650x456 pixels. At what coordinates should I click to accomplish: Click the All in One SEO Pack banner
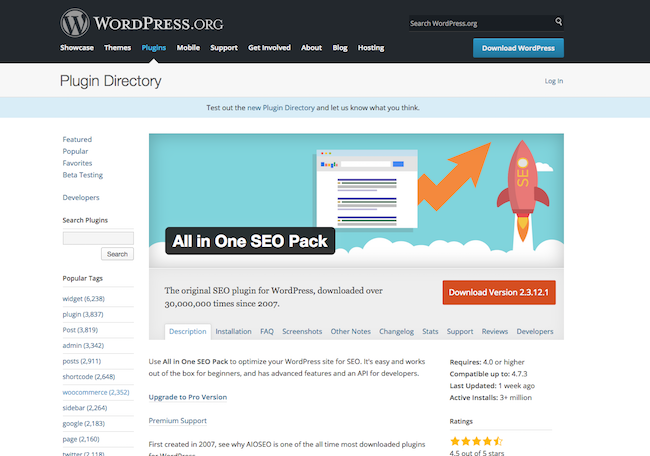point(356,200)
